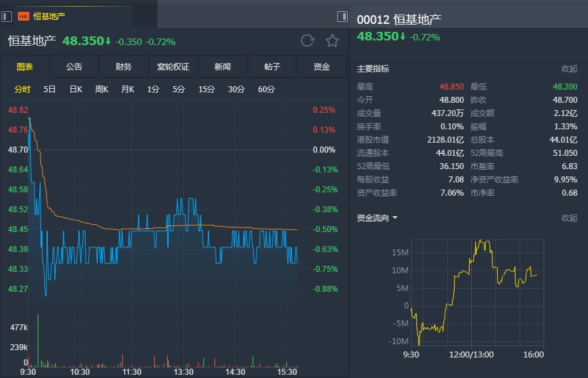Viewport: 588px width, 378px height.
Task: View the 资金 tab
Action: click(321, 67)
